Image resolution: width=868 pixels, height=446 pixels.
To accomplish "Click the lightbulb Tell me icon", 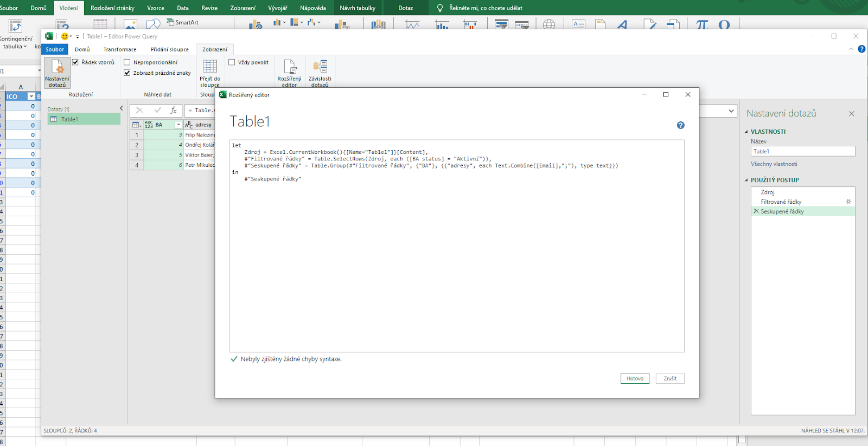I will pyautogui.click(x=440, y=8).
